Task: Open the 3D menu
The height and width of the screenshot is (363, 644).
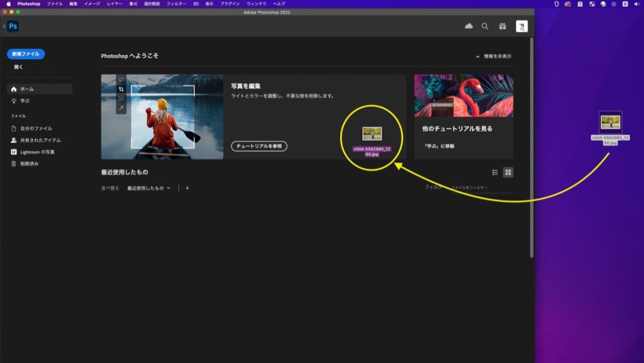Action: click(196, 4)
